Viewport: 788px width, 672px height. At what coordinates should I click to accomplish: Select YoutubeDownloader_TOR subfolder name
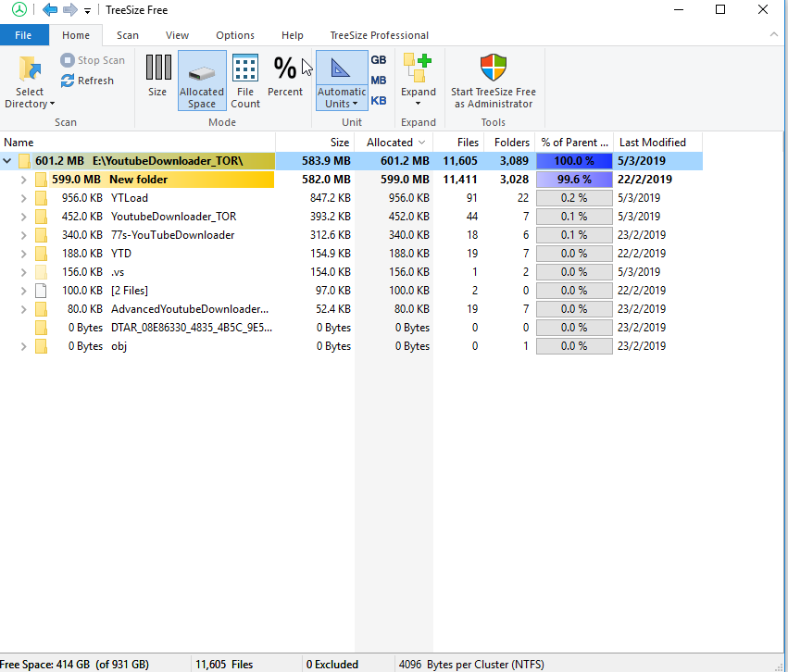[173, 217]
